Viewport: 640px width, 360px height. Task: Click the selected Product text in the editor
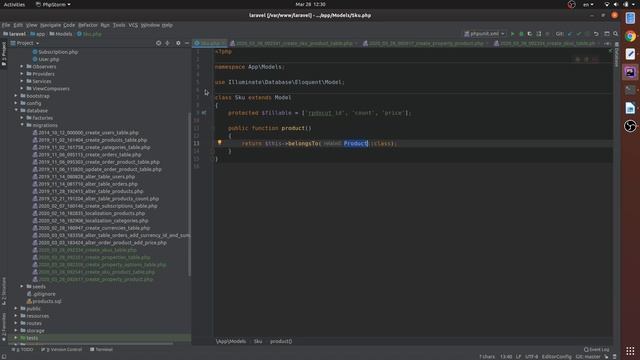356,143
